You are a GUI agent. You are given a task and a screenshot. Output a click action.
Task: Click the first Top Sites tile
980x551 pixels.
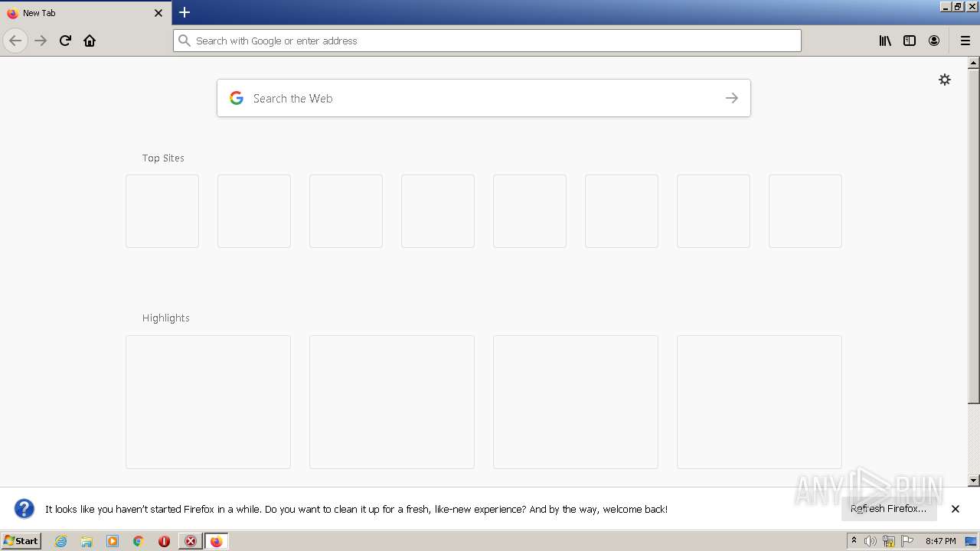[162, 211]
